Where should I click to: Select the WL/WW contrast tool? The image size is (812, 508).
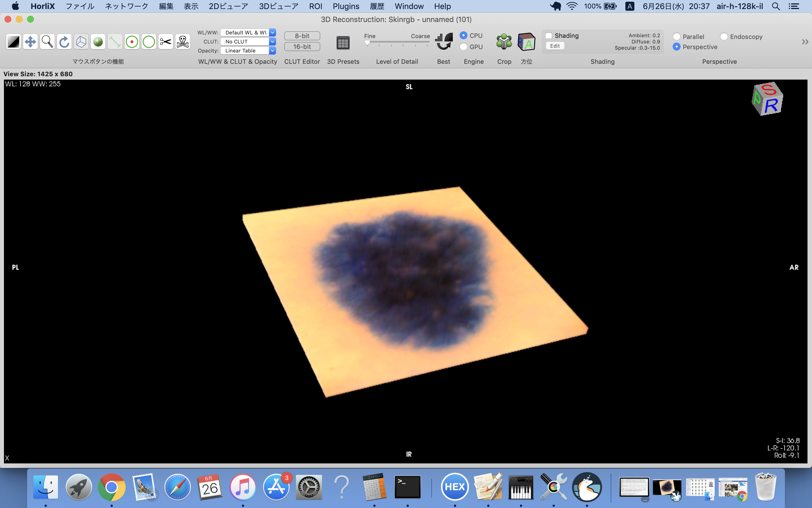(14, 42)
